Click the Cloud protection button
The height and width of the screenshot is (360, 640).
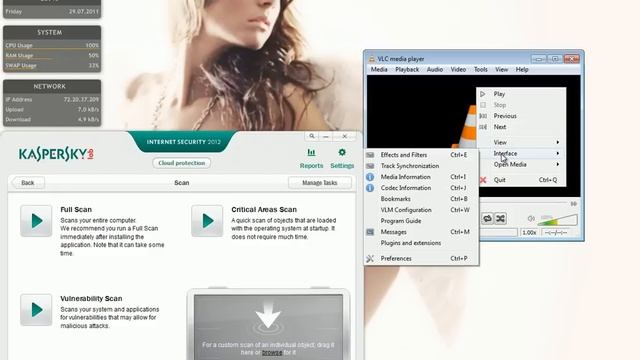182,163
